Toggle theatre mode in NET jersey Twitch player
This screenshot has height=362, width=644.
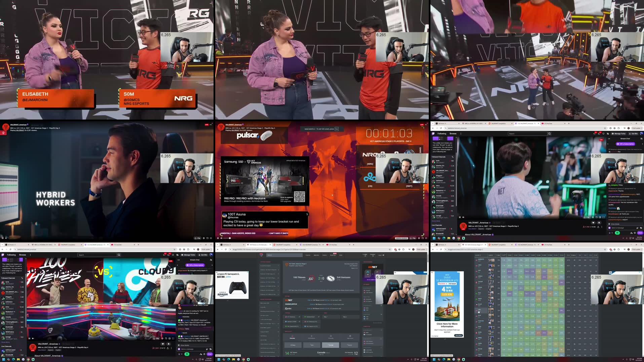click(x=600, y=217)
